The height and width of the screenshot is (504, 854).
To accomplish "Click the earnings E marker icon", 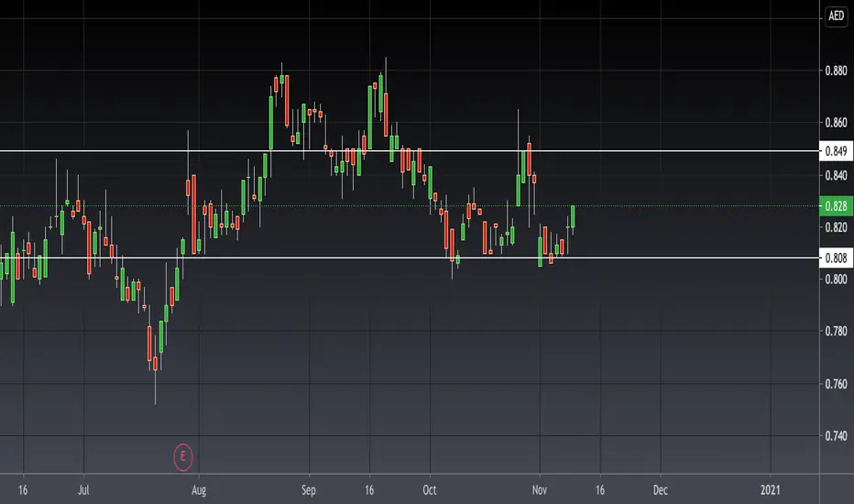I will point(183,456).
